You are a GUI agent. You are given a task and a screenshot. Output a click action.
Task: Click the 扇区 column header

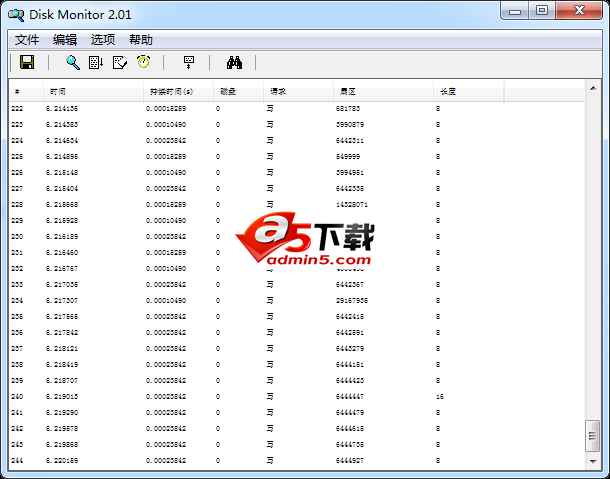pyautogui.click(x=383, y=91)
